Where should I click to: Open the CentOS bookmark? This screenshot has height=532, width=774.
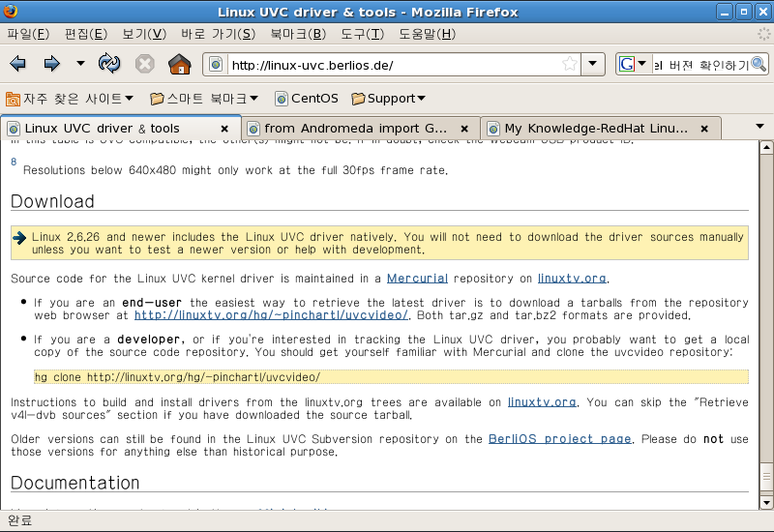point(307,99)
